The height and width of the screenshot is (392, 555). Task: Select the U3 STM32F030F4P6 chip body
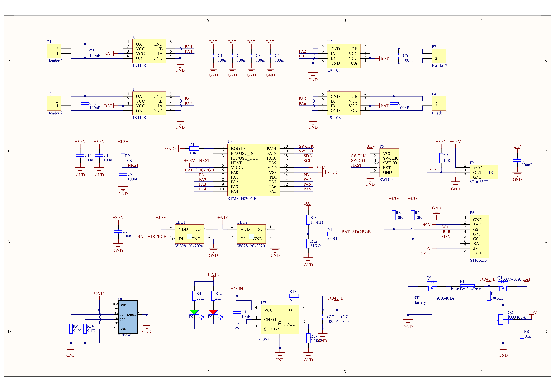(x=254, y=170)
